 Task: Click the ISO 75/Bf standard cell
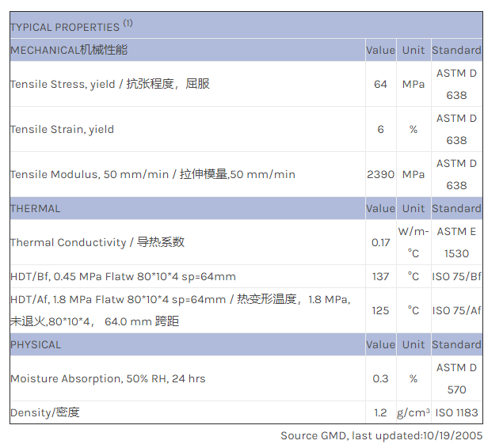[x=456, y=276]
